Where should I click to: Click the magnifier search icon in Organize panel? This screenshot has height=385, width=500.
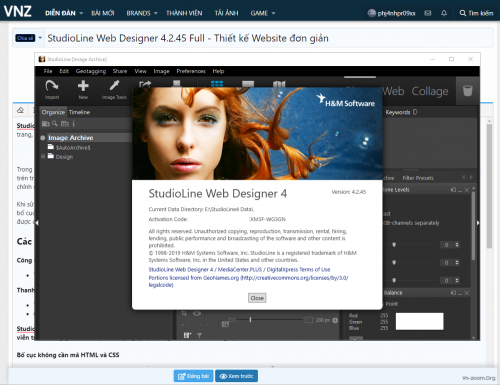[x=55, y=124]
